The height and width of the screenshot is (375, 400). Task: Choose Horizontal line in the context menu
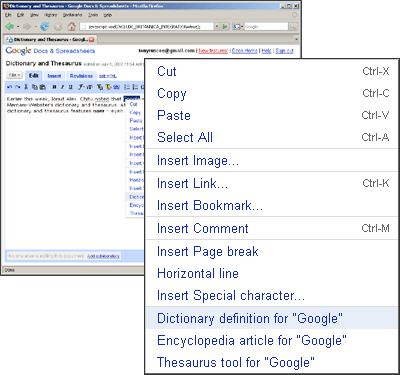(272, 273)
